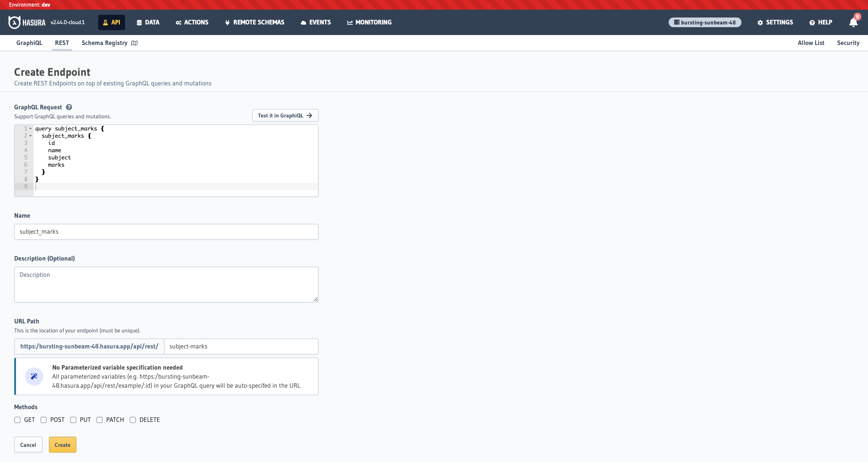Open Settings with the gear icon

pos(760,23)
